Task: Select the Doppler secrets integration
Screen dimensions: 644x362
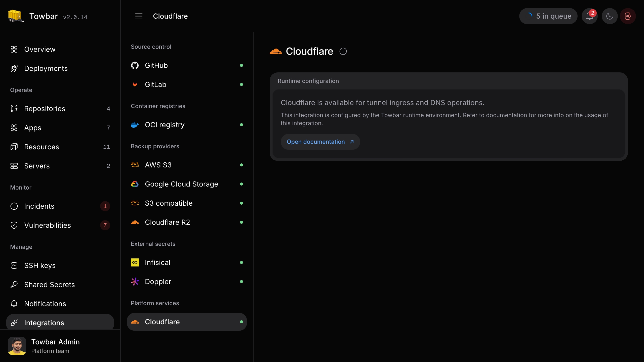Action: 187,282
